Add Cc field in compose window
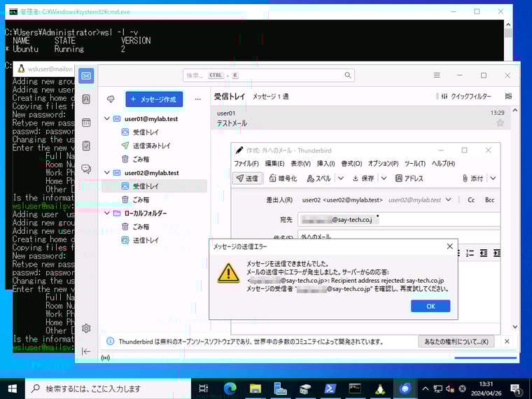Viewport: 532px width, 399px height. point(471,199)
